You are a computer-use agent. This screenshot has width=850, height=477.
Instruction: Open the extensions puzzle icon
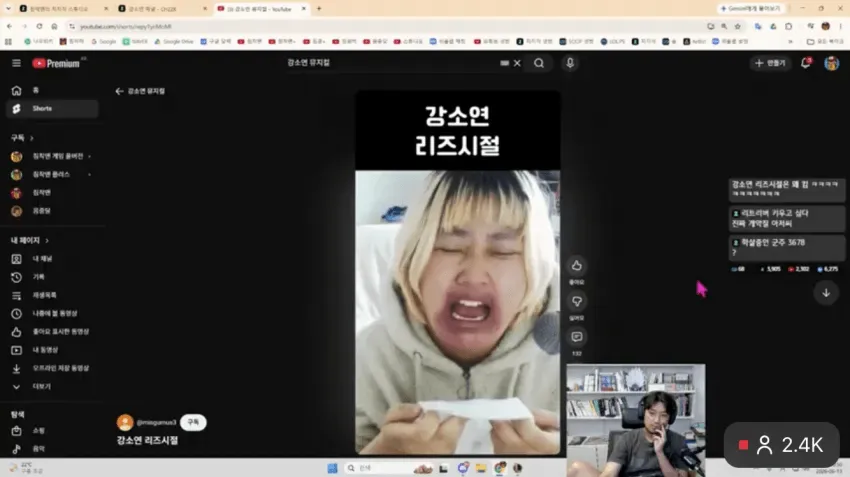pyautogui.click(x=789, y=26)
